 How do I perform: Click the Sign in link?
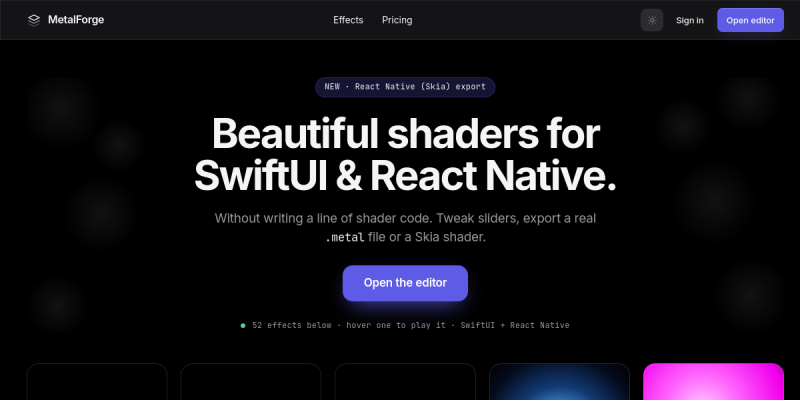tap(689, 20)
